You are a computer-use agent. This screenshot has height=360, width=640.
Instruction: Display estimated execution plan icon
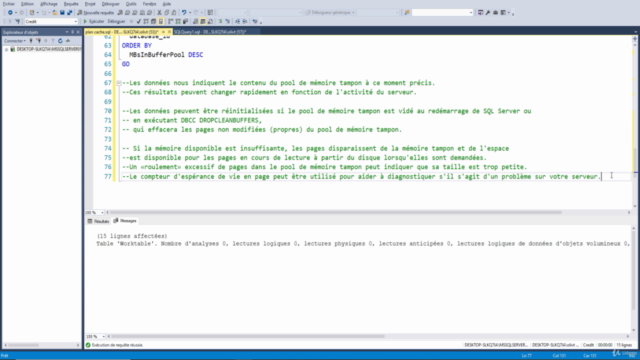(x=146, y=21)
